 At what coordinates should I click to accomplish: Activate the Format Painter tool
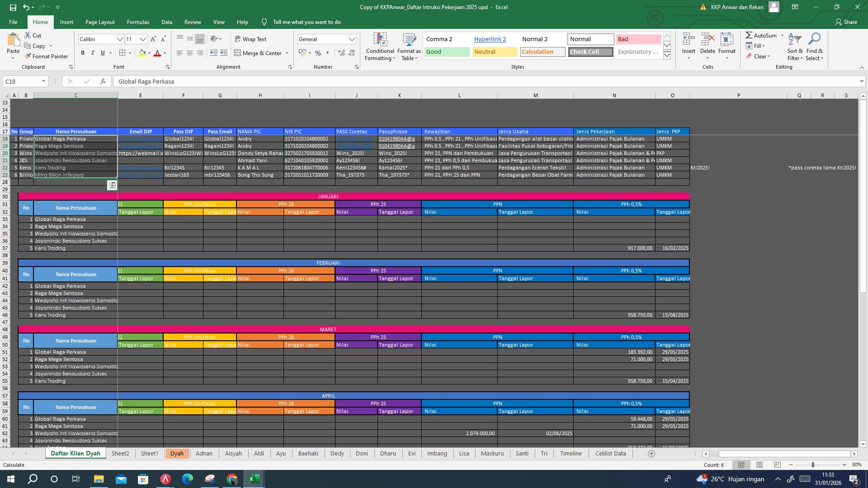coord(47,56)
